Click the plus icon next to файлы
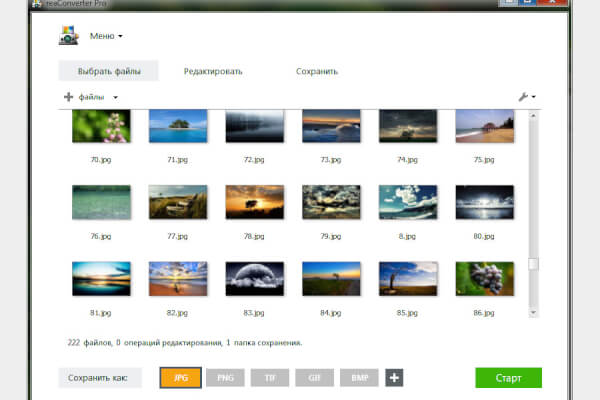 coord(68,97)
